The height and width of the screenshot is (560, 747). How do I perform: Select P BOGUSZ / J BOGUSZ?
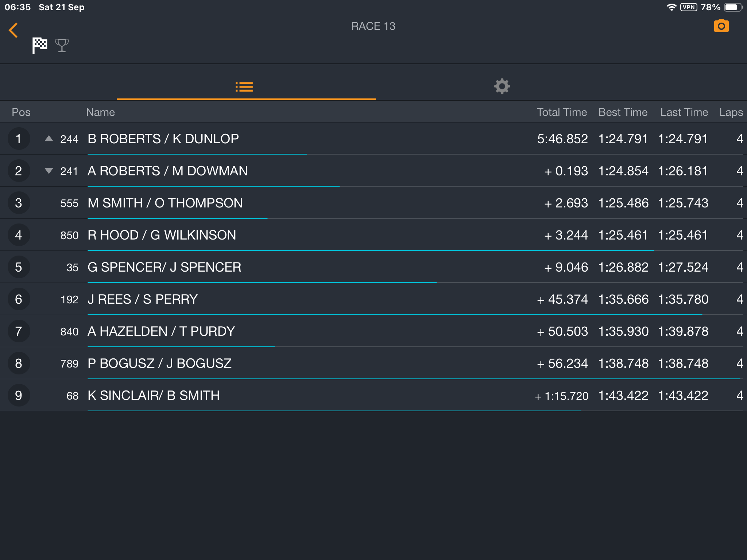pos(160,363)
